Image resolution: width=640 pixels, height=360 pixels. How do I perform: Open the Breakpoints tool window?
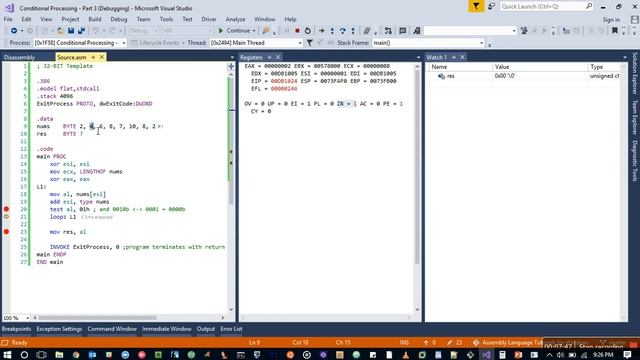(x=16, y=329)
